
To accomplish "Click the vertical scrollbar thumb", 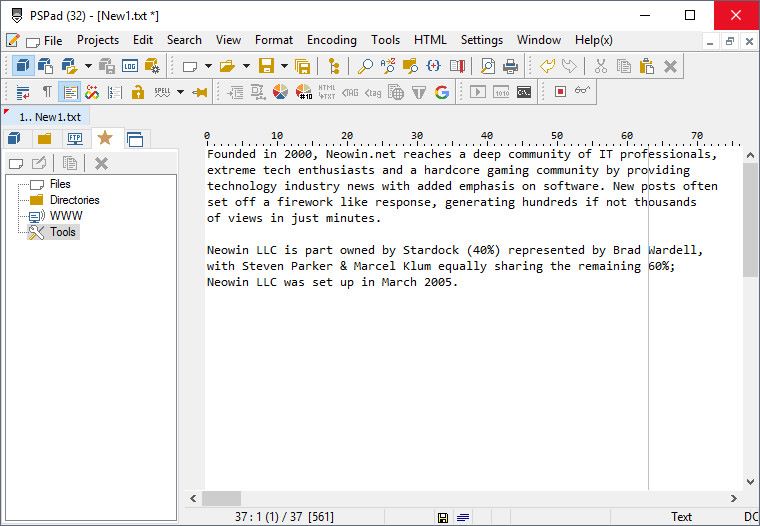I will 750,220.
